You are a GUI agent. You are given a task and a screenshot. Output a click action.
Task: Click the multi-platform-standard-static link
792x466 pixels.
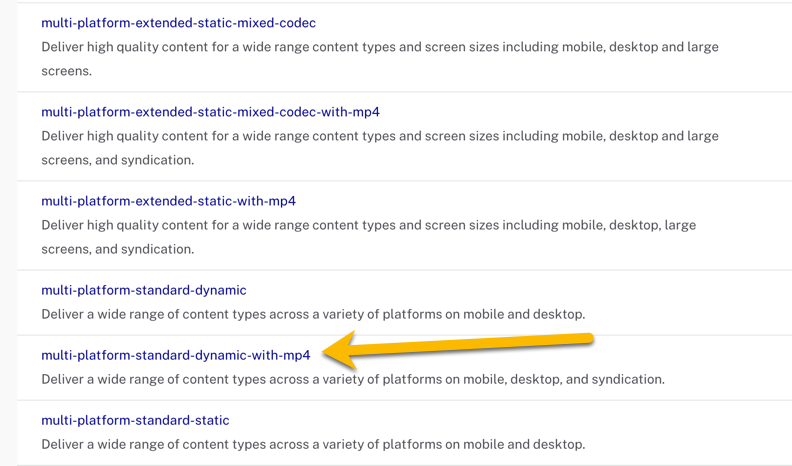pyautogui.click(x=135, y=420)
